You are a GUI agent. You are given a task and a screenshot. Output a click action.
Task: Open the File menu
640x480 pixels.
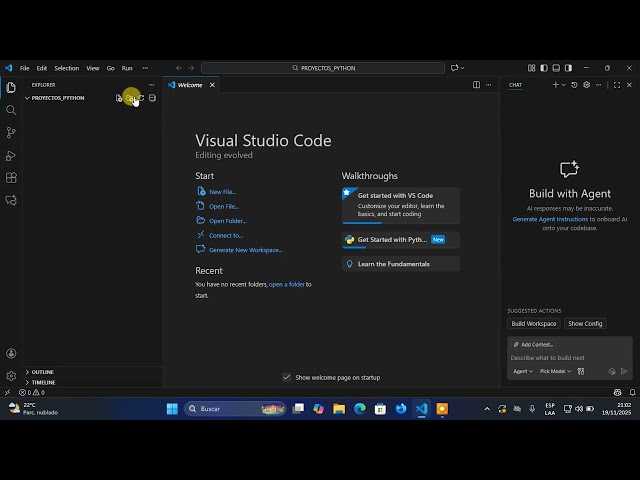[x=24, y=68]
